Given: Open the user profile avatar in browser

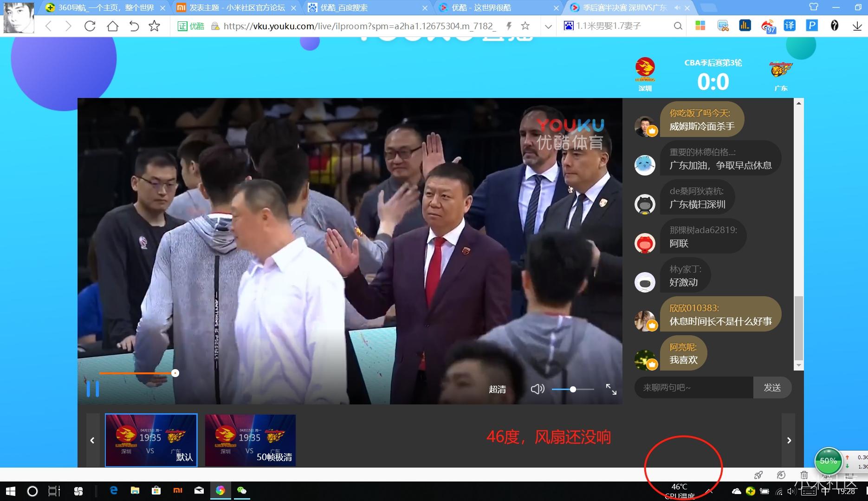Looking at the screenshot, I should [x=19, y=18].
